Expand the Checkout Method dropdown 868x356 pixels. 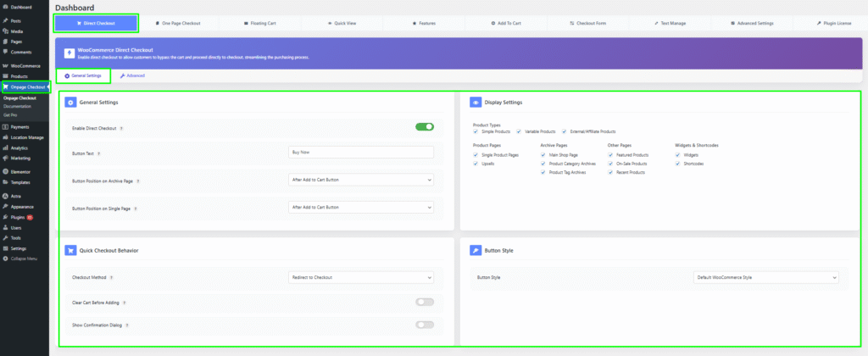[361, 277]
